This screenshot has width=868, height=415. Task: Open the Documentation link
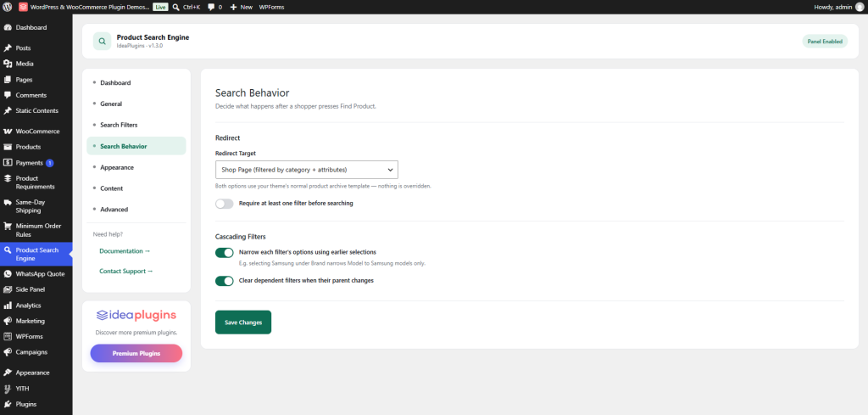tap(125, 251)
